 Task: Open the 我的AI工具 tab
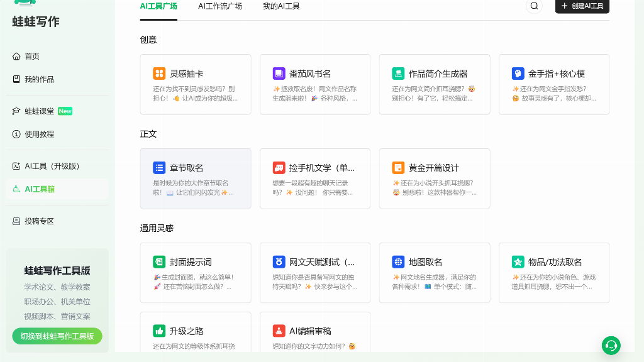point(280,6)
